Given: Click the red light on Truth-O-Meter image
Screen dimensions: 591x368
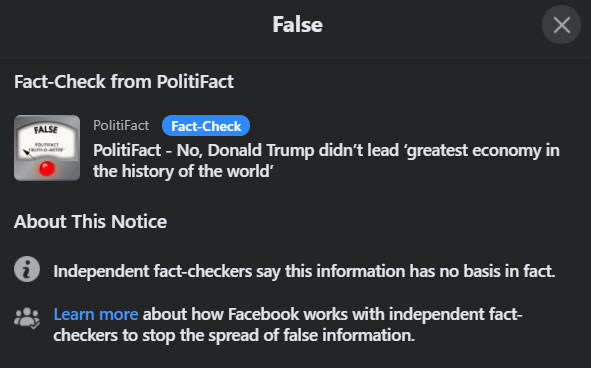Looking at the screenshot, I should pyautogui.click(x=47, y=169).
